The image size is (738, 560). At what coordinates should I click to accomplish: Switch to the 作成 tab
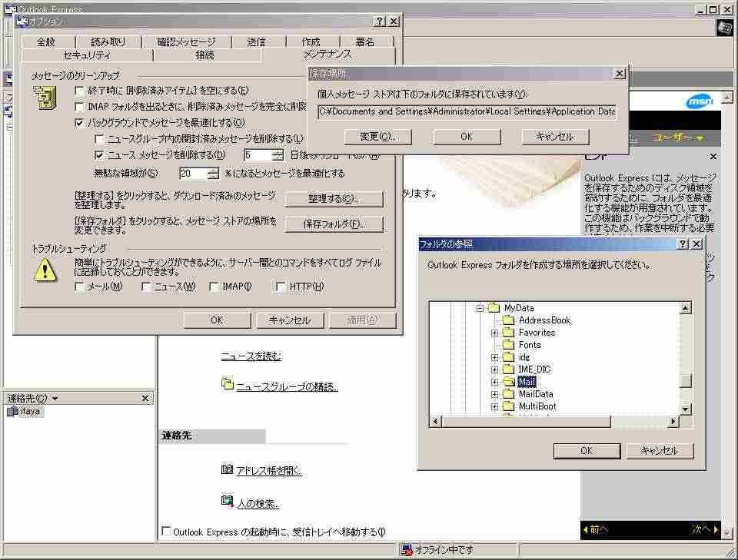311,41
